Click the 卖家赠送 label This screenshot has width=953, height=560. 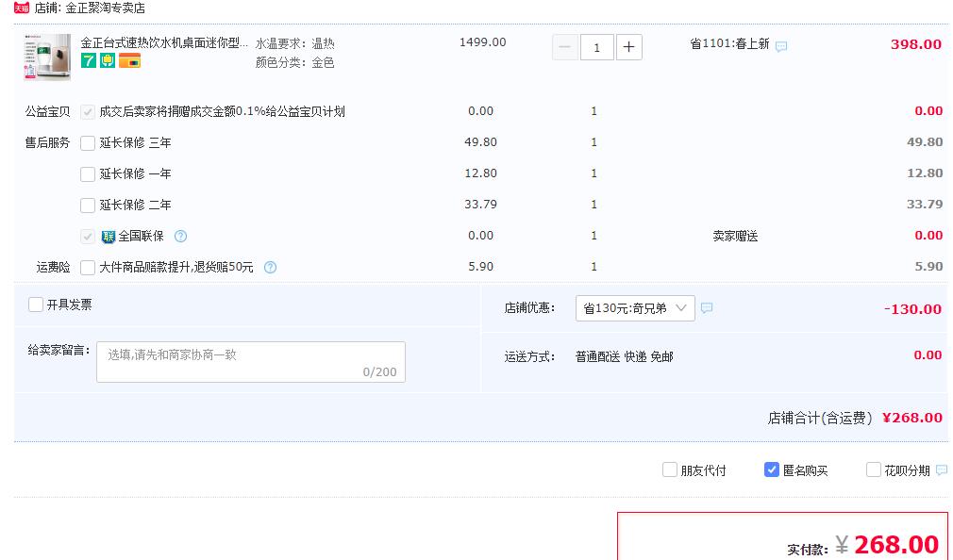pos(735,237)
